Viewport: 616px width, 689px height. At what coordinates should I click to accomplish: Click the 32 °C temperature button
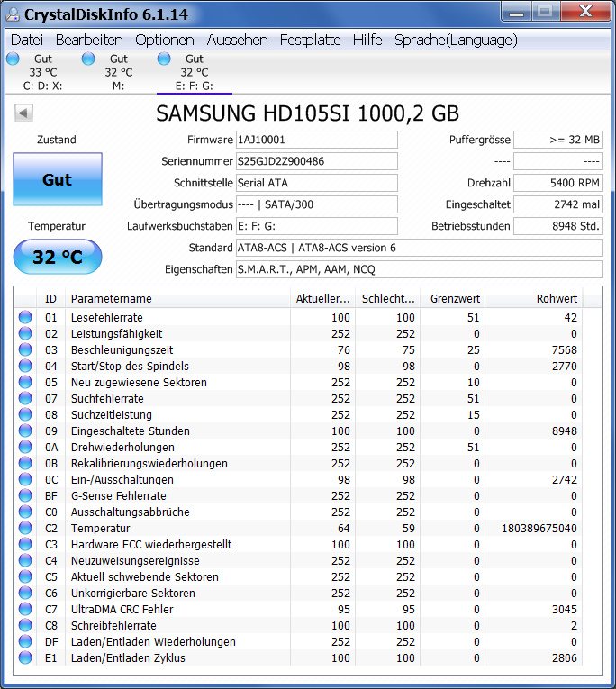[x=58, y=257]
